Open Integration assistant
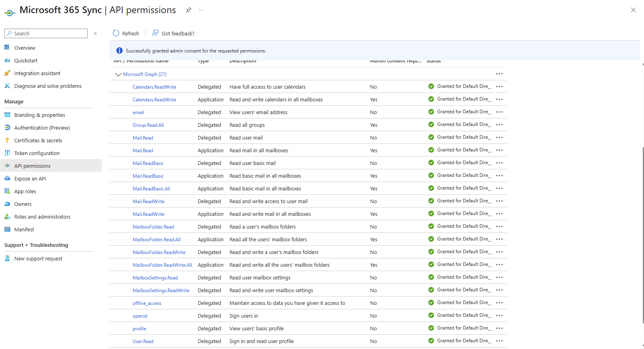 (37, 73)
